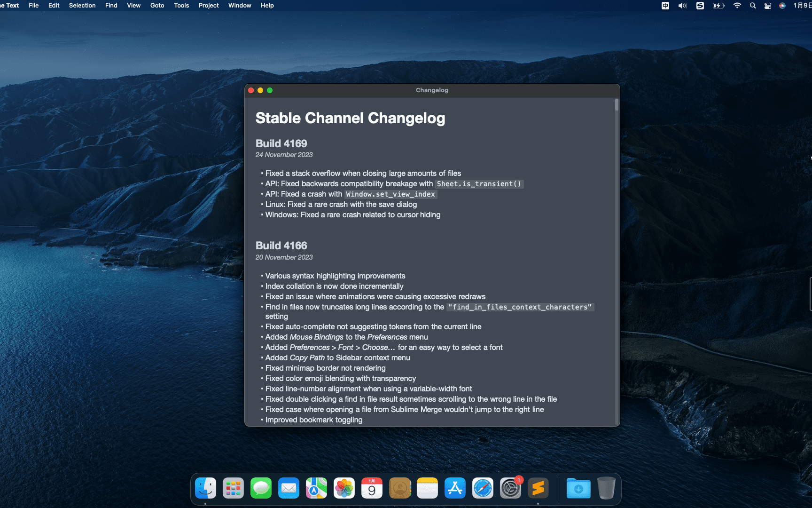Click the Stable Channel Changelog heading

[350, 118]
